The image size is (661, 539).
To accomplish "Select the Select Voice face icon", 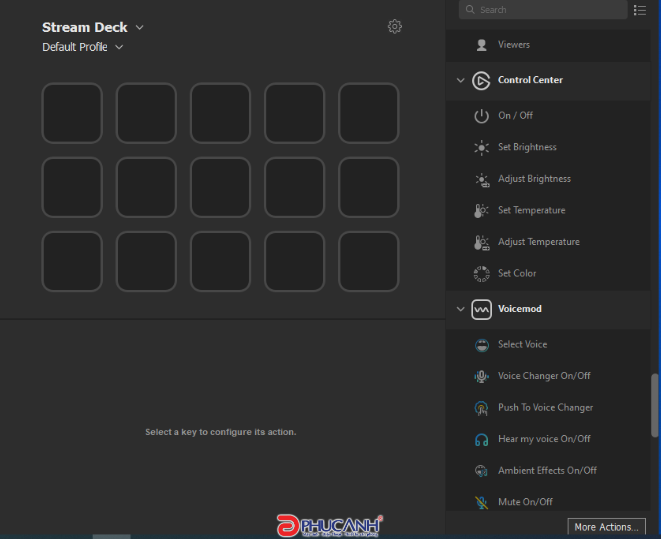I will coord(481,345).
